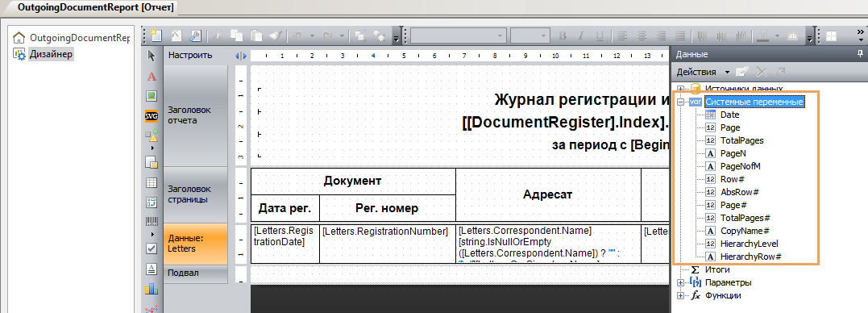Create a new report page icon
The image size is (868, 313).
pyautogui.click(x=156, y=36)
